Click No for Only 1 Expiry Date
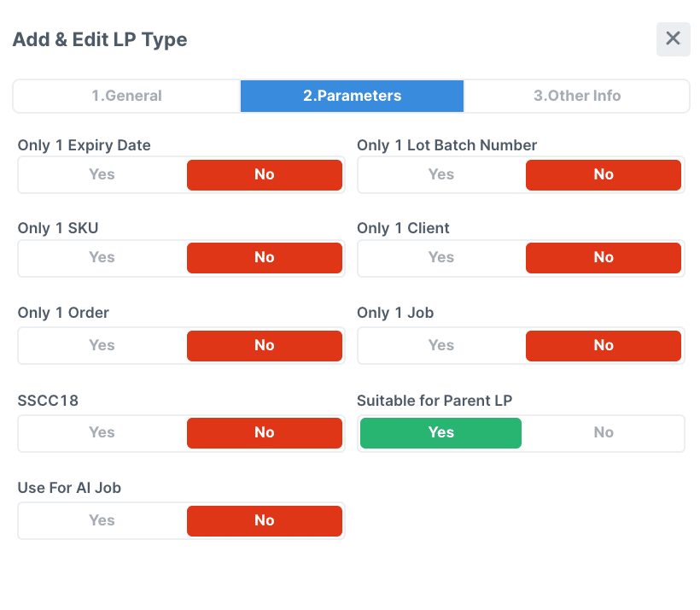 265,174
